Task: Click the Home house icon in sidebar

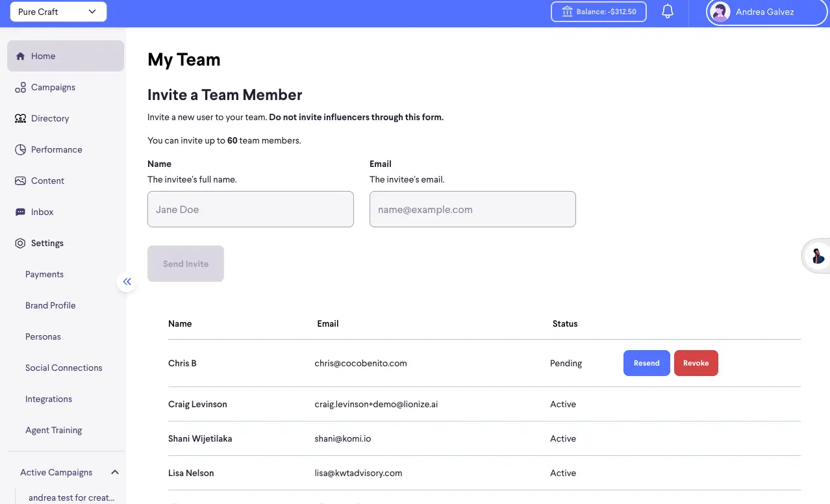Action: (x=20, y=57)
